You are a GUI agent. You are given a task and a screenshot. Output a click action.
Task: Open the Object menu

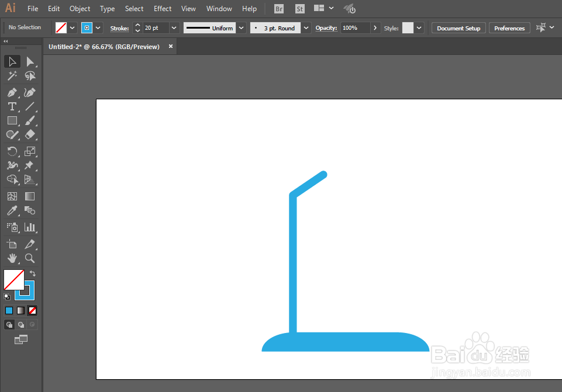coord(80,9)
